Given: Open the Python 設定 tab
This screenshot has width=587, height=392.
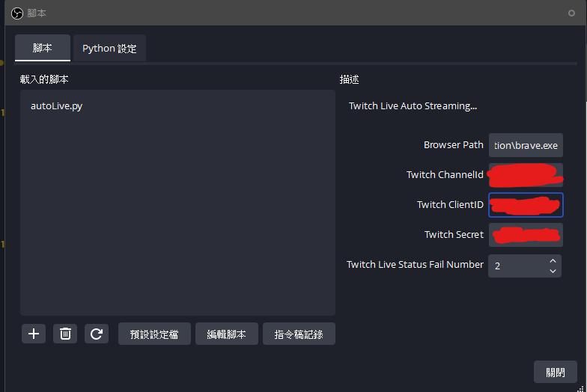Looking at the screenshot, I should click(x=109, y=48).
